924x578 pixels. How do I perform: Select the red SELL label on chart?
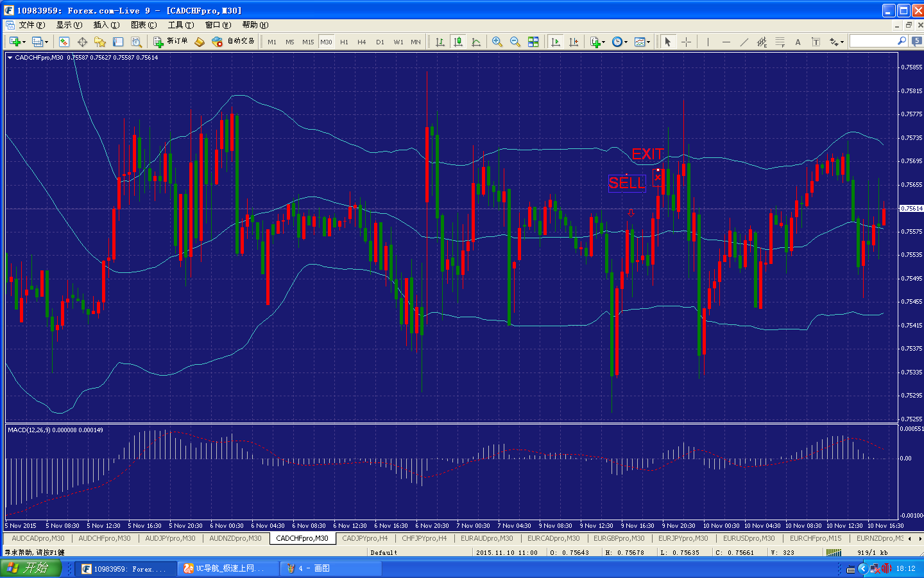click(627, 183)
